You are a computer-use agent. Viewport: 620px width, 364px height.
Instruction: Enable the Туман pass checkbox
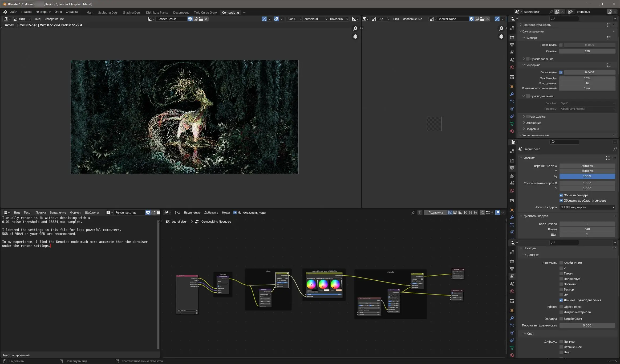pyautogui.click(x=561, y=273)
